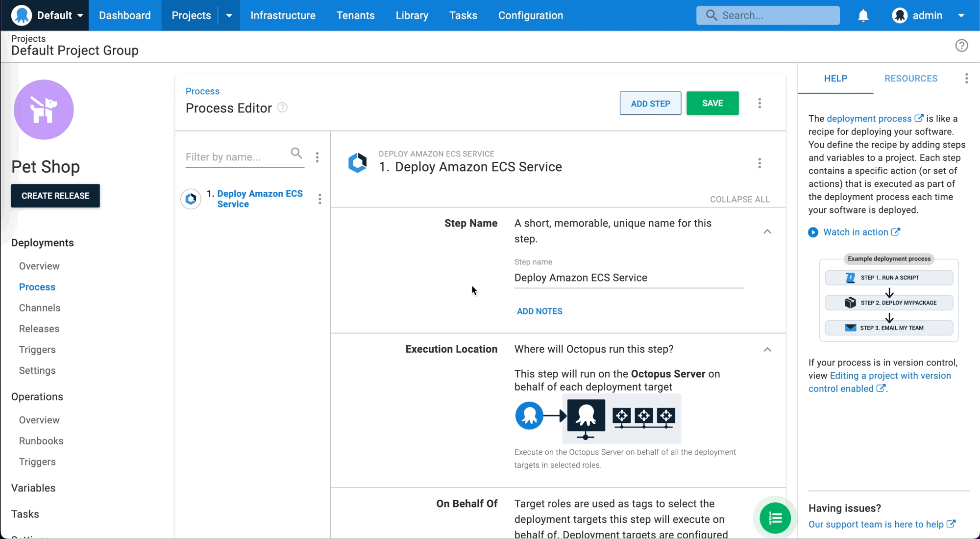The image size is (980, 539).
Task: Go to the Projects menu
Action: click(x=191, y=15)
